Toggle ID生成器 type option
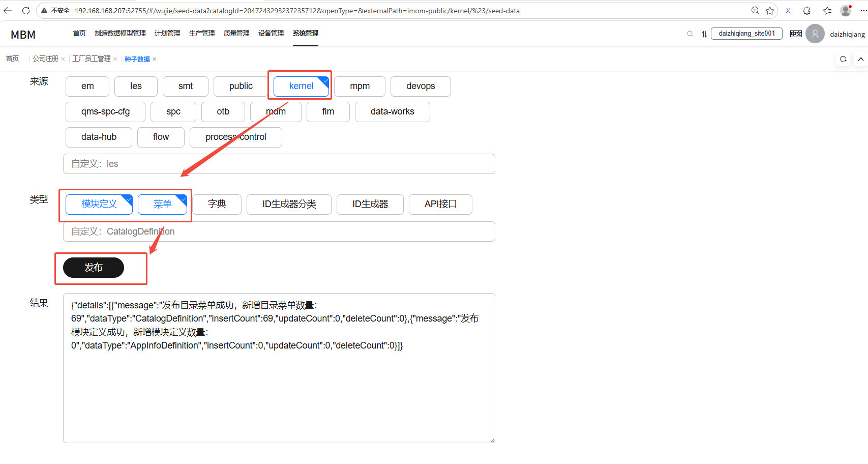This screenshot has height=464, width=868. pos(370,204)
